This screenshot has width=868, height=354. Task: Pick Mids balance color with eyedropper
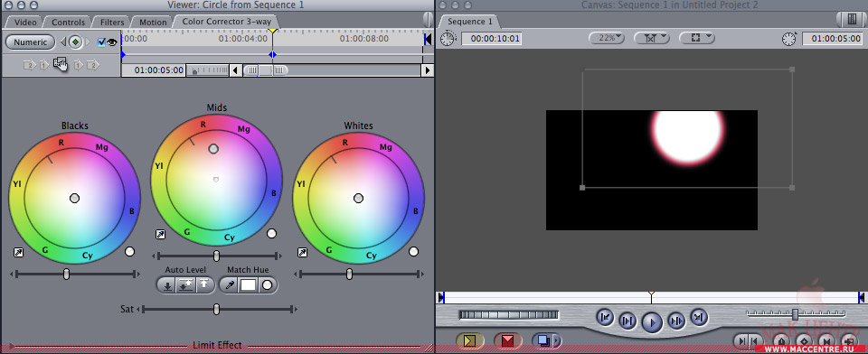tap(160, 235)
